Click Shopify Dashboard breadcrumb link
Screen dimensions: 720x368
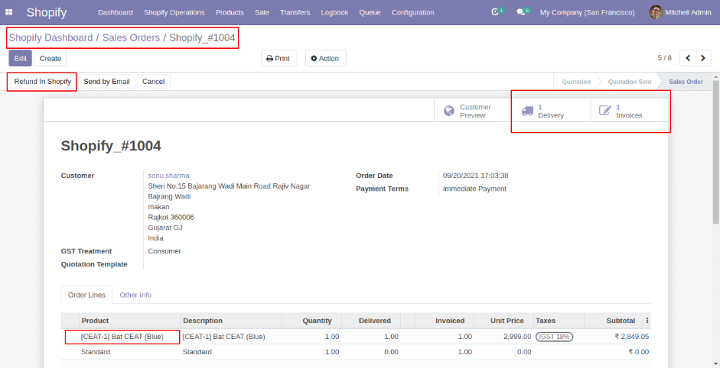pos(51,38)
